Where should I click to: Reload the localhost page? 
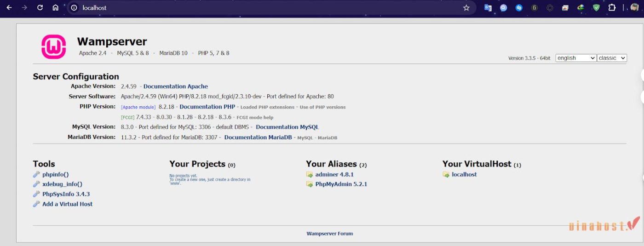tap(40, 8)
